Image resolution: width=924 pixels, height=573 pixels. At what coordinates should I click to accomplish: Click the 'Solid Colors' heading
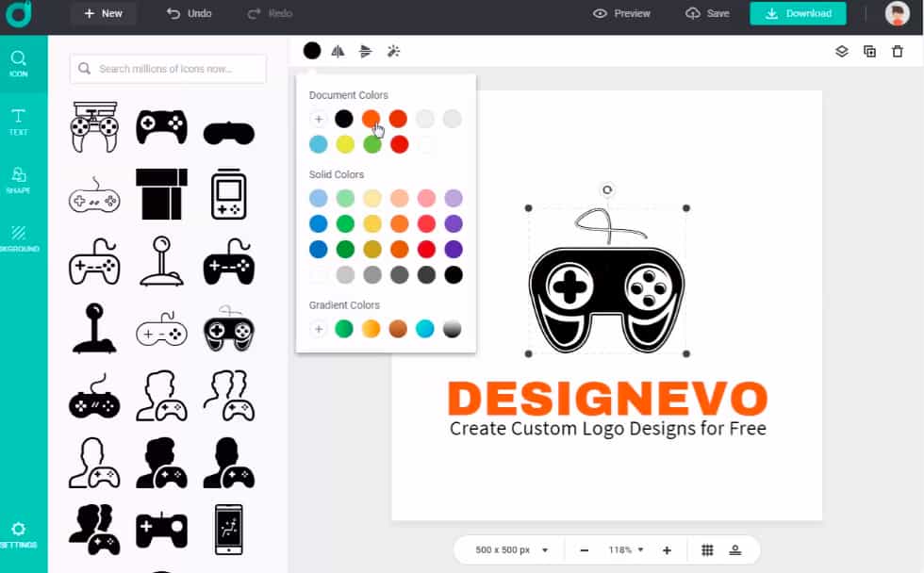[x=337, y=174]
